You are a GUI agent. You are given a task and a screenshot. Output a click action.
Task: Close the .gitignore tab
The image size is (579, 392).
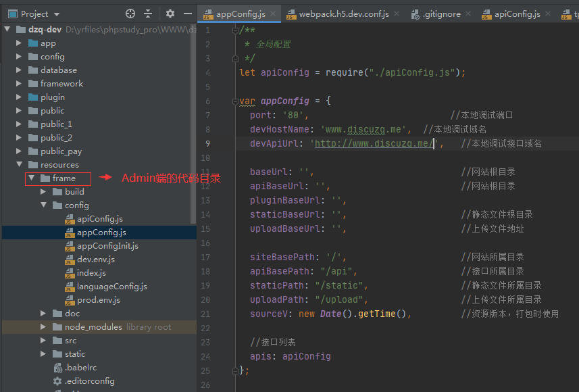tap(468, 14)
